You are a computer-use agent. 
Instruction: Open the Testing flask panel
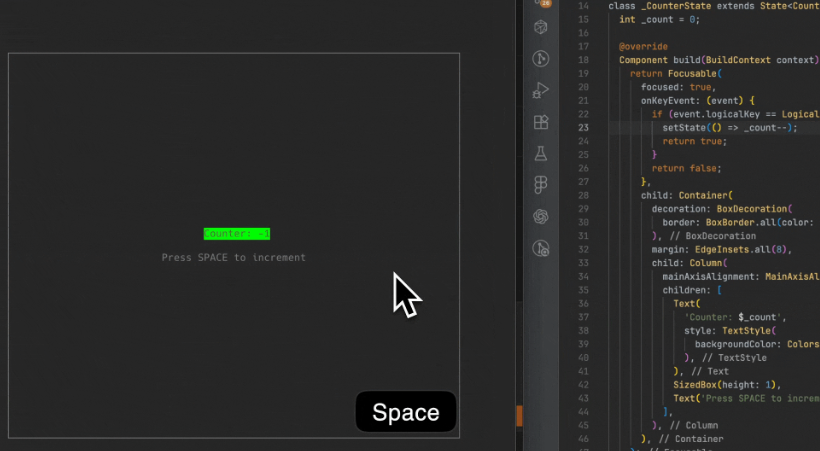point(541,153)
